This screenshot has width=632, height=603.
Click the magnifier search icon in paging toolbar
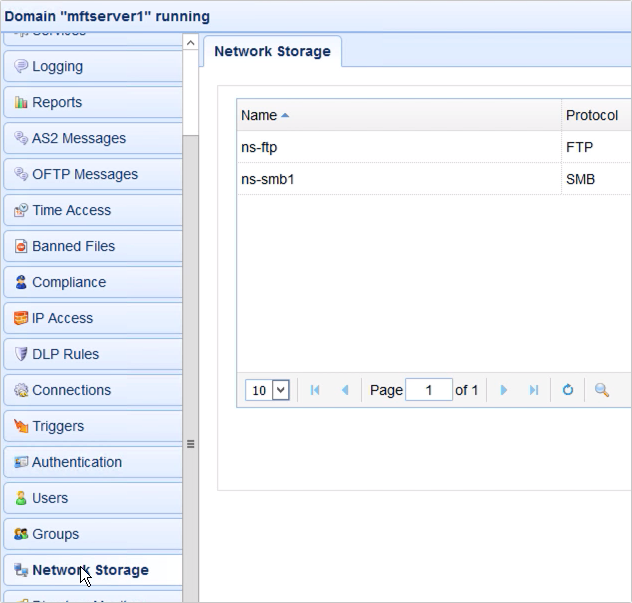coord(602,390)
